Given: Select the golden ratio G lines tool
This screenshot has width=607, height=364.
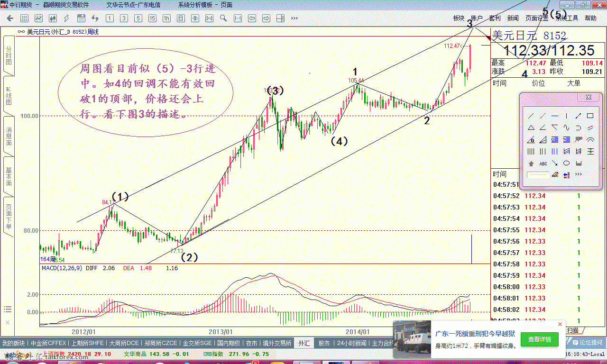Looking at the screenshot, I should coord(555,139).
